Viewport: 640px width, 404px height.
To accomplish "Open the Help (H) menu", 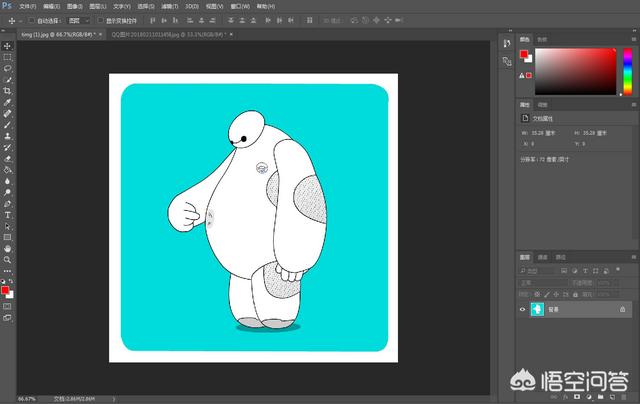I will (x=266, y=7).
